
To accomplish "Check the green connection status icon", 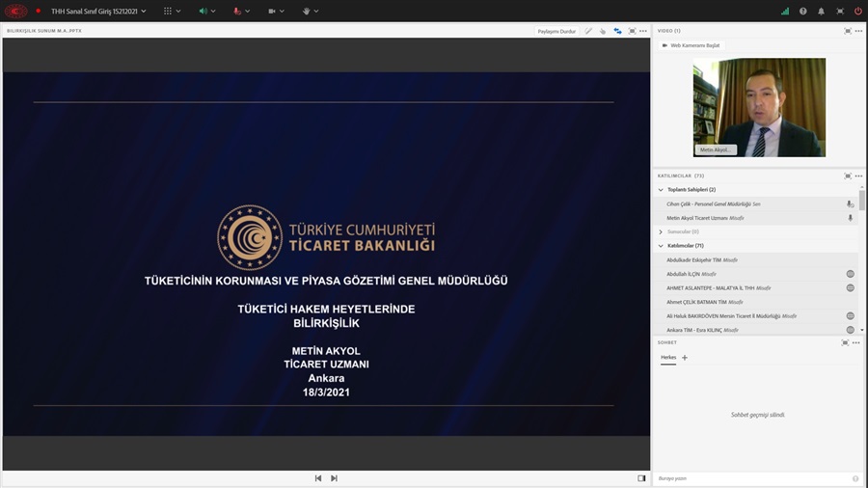I will pos(785,11).
